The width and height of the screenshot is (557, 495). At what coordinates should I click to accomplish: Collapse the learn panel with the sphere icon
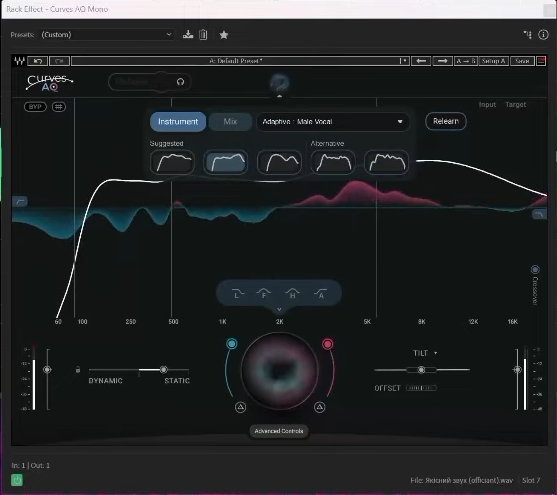point(280,83)
